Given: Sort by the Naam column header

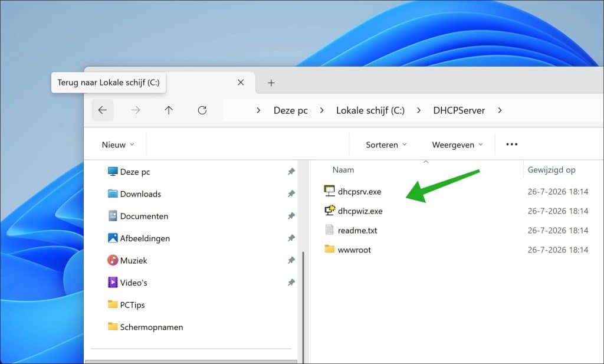Looking at the screenshot, I should coord(343,170).
